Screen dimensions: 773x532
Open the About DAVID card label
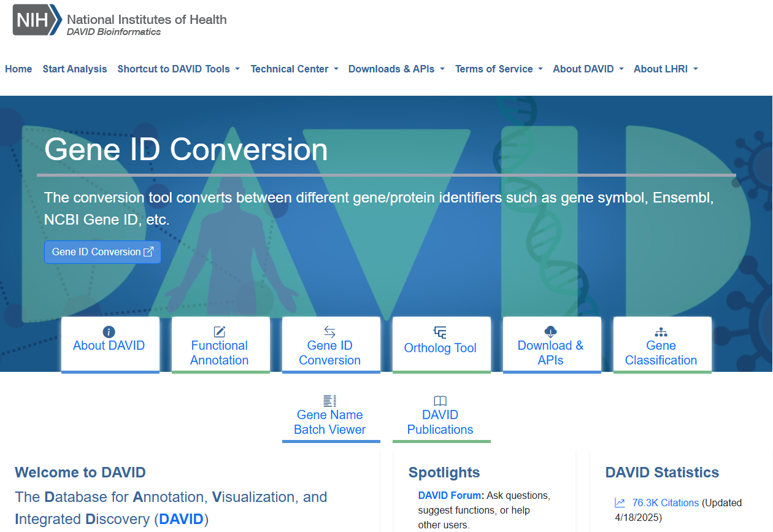coord(109,346)
